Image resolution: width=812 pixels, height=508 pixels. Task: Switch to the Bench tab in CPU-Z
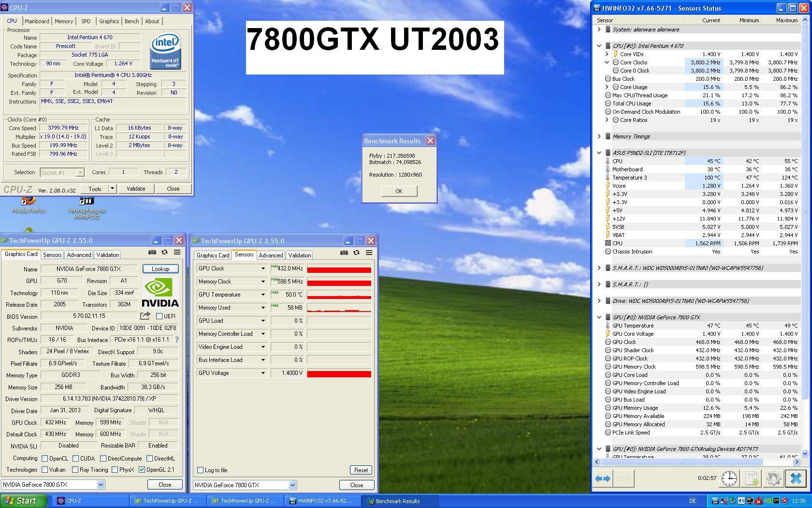tap(131, 21)
